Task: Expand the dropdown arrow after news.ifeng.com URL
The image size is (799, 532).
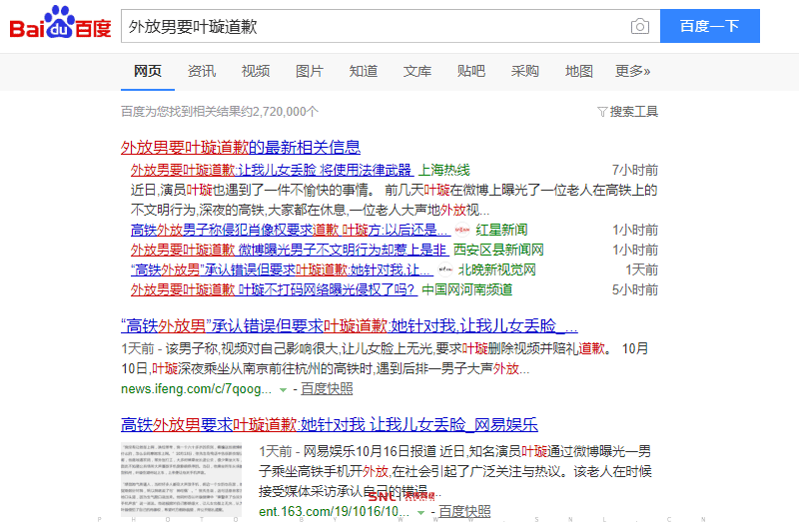Action: click(x=283, y=390)
